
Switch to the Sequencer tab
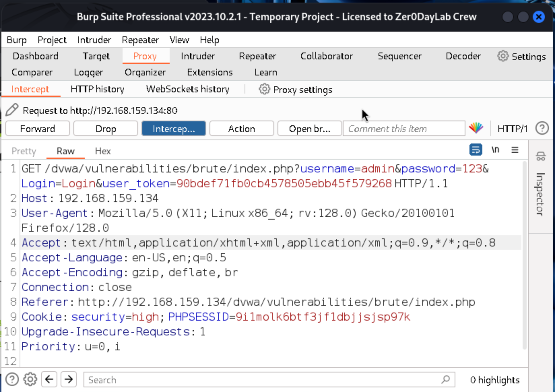tap(399, 56)
